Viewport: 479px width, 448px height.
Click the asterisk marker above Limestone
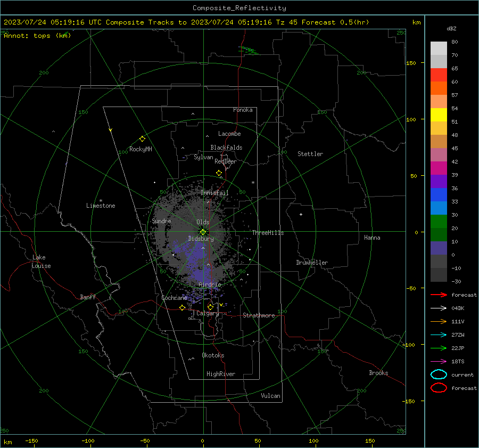point(101,201)
